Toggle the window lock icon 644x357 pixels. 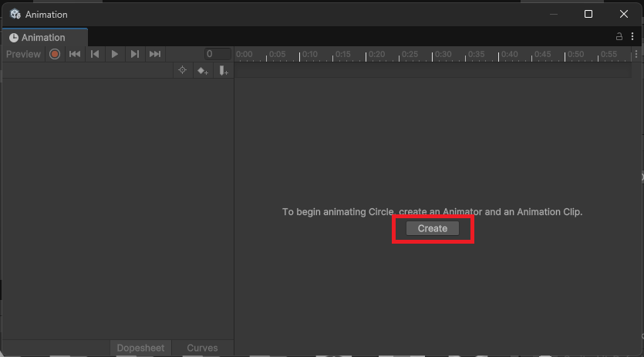point(619,36)
